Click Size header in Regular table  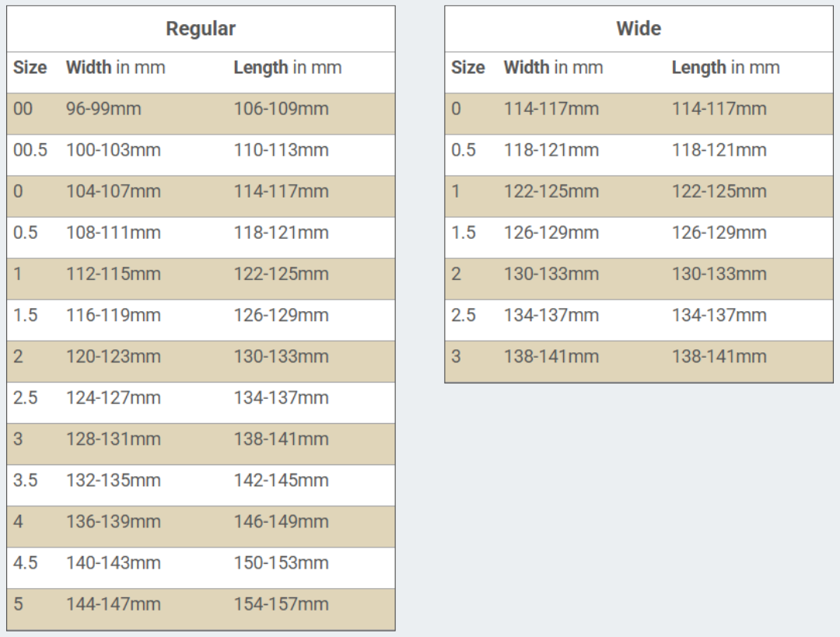[30, 68]
